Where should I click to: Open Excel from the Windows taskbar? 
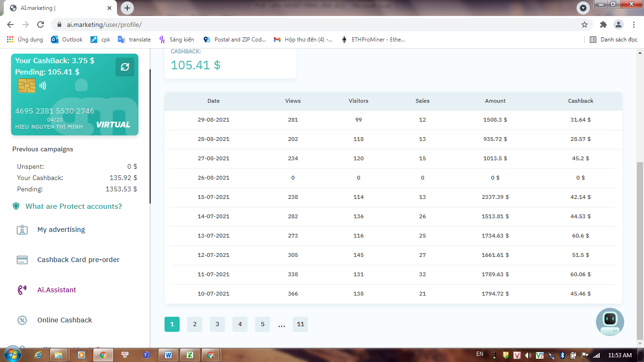click(190, 355)
